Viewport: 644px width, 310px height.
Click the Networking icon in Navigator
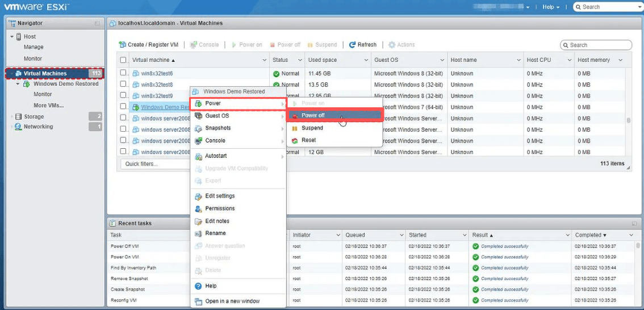point(18,127)
